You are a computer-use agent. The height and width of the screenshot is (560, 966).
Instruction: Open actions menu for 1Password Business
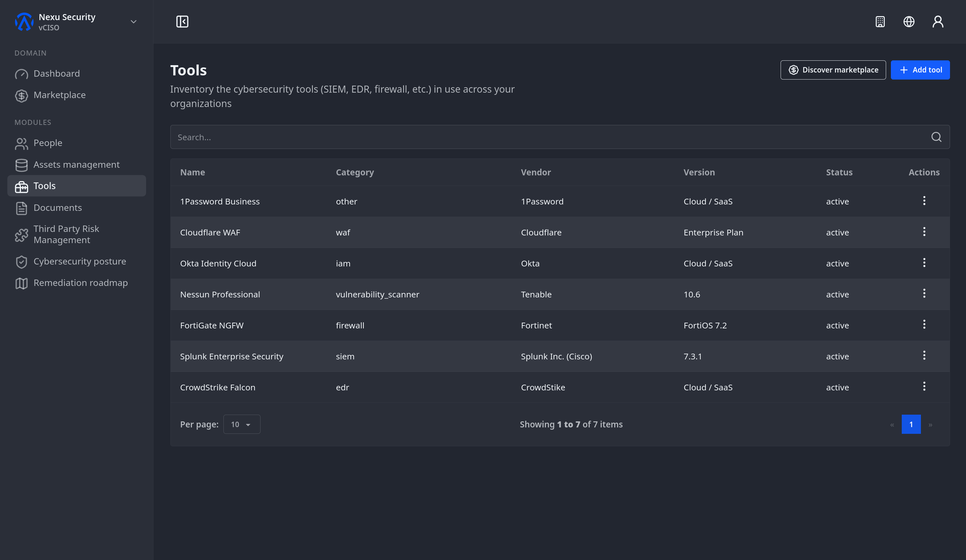click(x=924, y=201)
